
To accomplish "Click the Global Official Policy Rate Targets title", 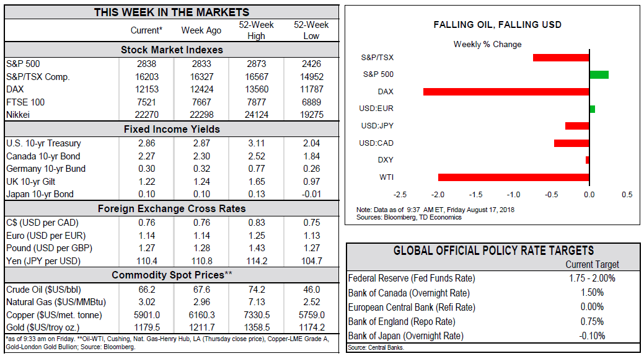I will click(493, 251).
